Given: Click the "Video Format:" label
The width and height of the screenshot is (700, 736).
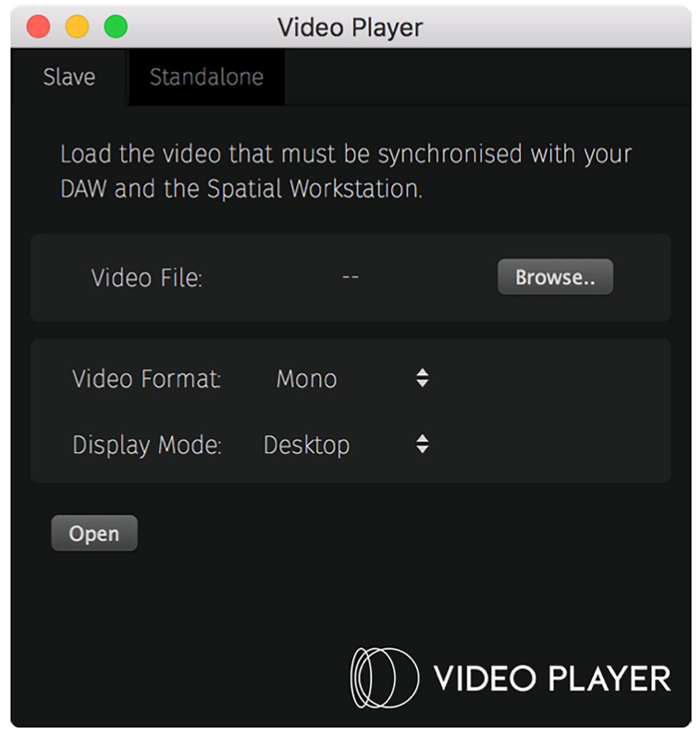Looking at the screenshot, I should point(146,379).
